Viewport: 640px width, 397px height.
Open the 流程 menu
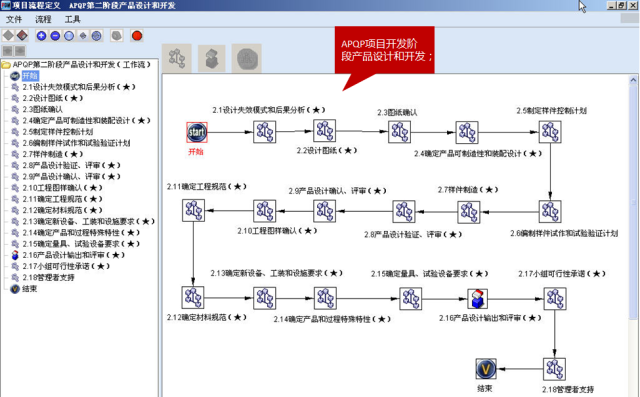tap(43, 19)
